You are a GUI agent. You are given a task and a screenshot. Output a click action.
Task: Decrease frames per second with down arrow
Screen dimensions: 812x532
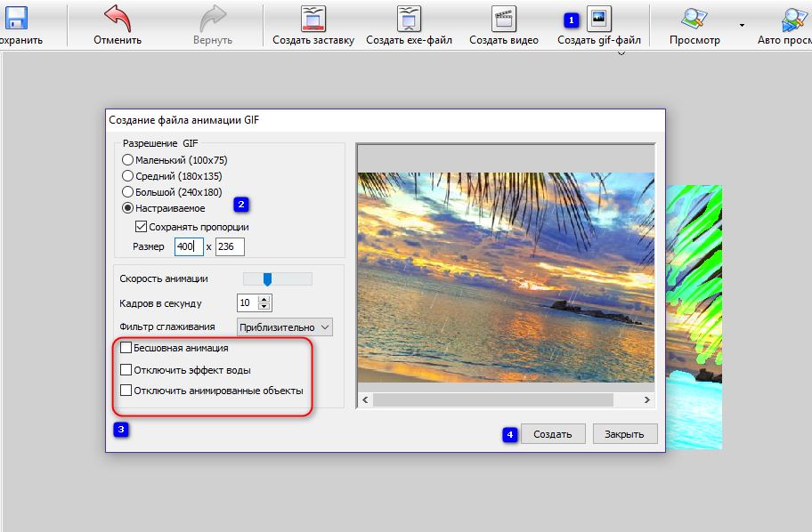click(264, 306)
